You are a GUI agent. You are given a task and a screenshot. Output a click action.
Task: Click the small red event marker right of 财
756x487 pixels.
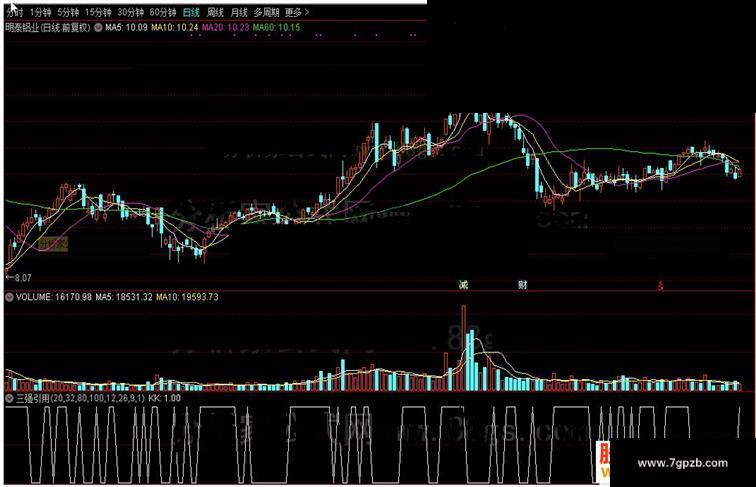[661, 285]
